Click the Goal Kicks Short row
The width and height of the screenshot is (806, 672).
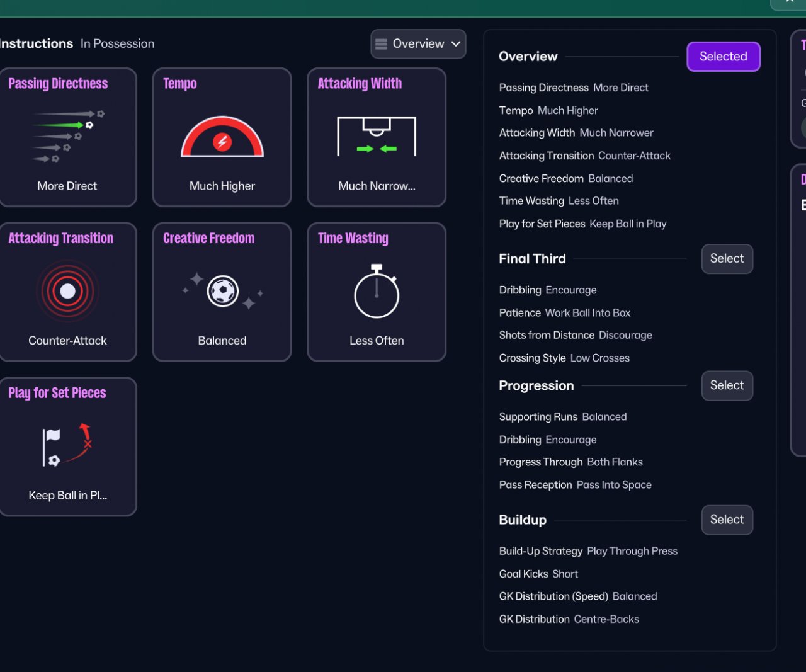tap(538, 574)
